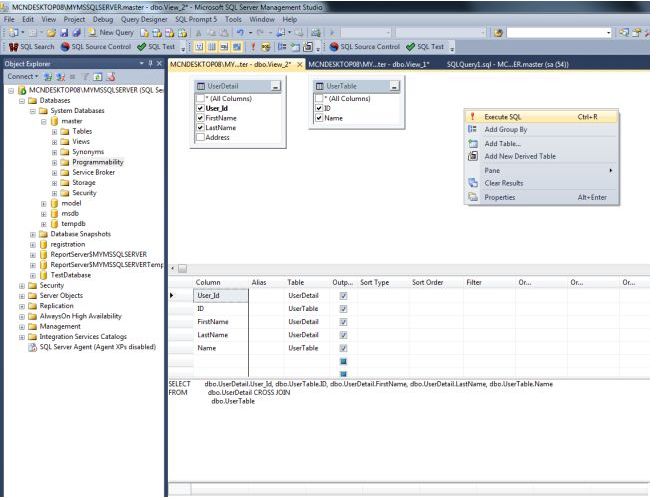
Task: Toggle Output checkbox for User_Id grid row
Action: [343, 296]
